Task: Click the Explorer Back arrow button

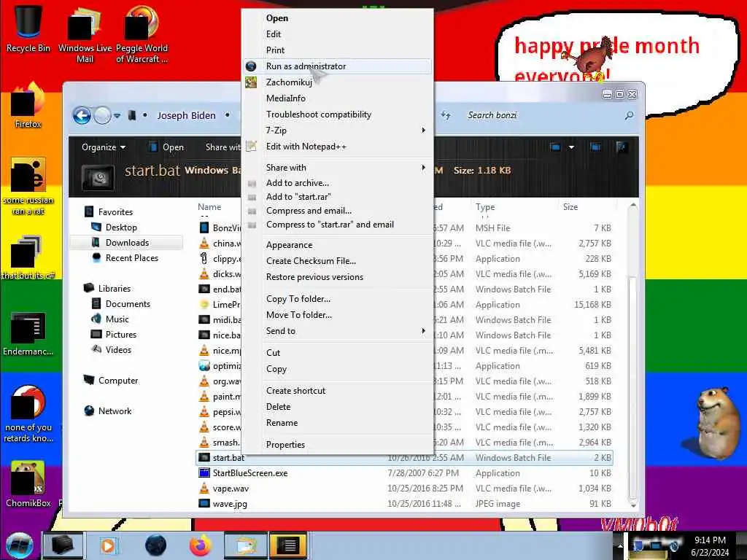Action: [x=82, y=115]
